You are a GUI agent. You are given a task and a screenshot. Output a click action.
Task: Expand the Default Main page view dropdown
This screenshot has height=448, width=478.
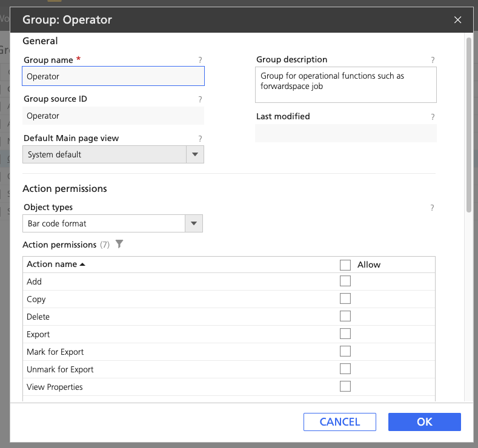pos(194,154)
